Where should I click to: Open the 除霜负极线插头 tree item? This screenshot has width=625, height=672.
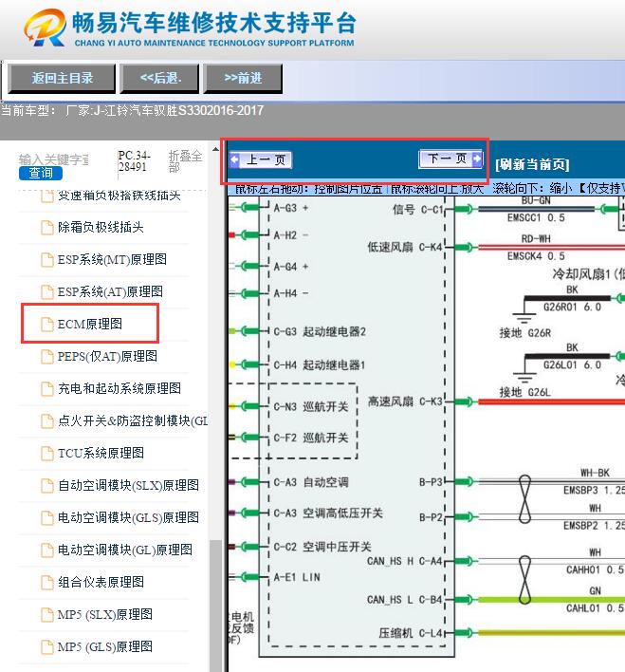[x=101, y=227]
